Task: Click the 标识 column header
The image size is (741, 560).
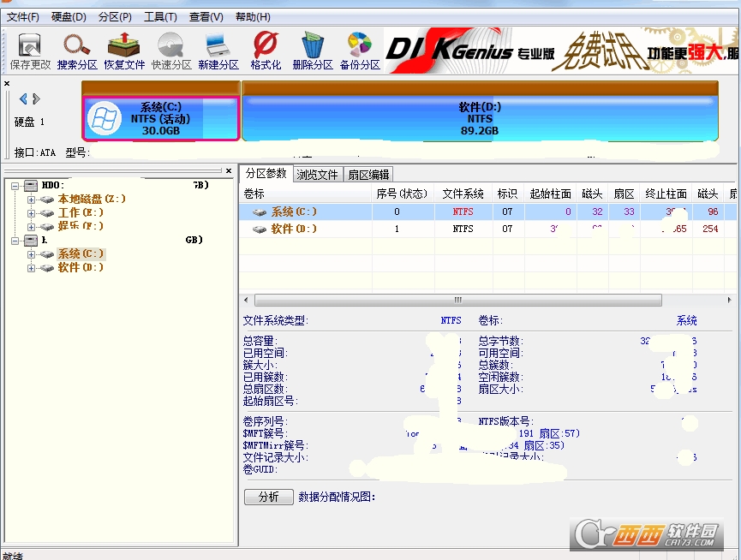Action: click(507, 194)
